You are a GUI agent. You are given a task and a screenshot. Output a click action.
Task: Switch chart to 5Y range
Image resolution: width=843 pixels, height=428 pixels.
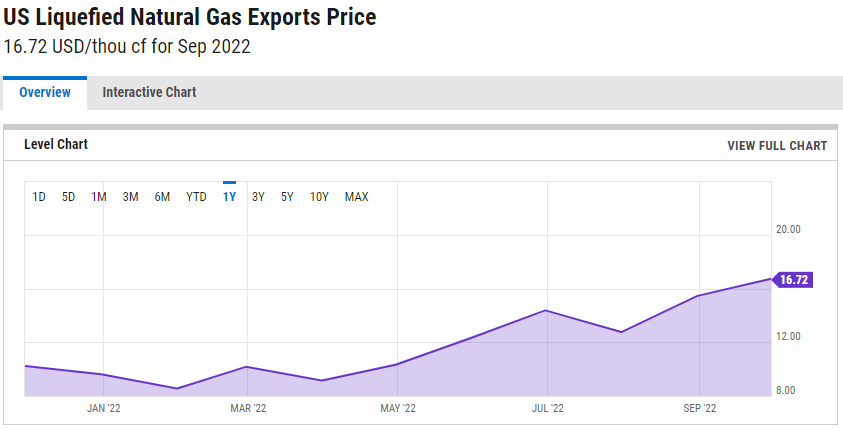(287, 197)
